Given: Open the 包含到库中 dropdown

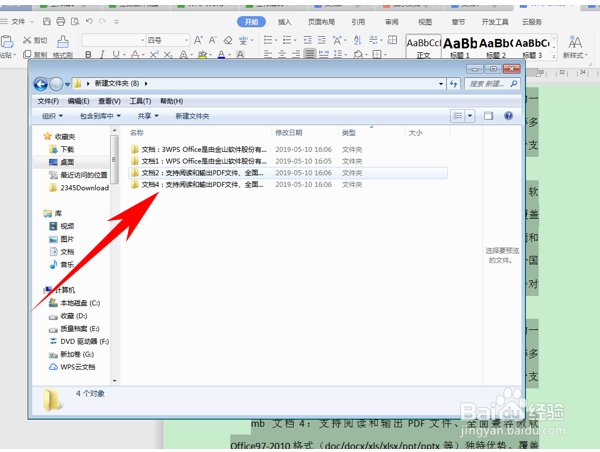Looking at the screenshot, I should pyautogui.click(x=100, y=116).
